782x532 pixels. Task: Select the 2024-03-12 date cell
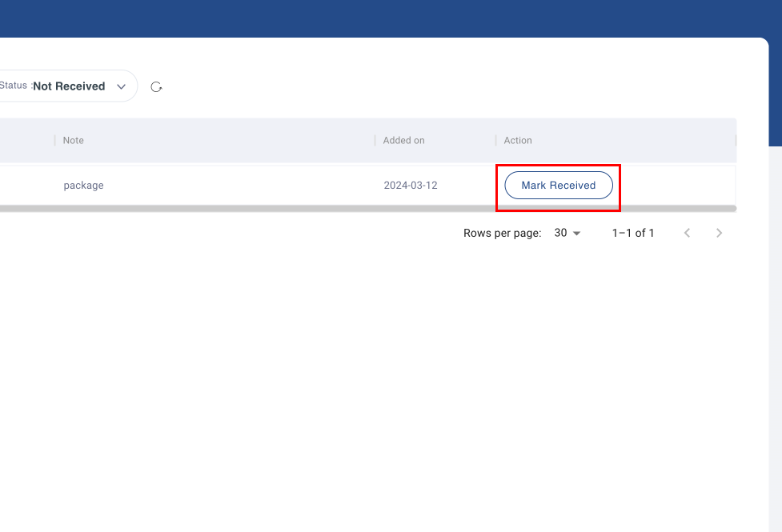coord(411,186)
